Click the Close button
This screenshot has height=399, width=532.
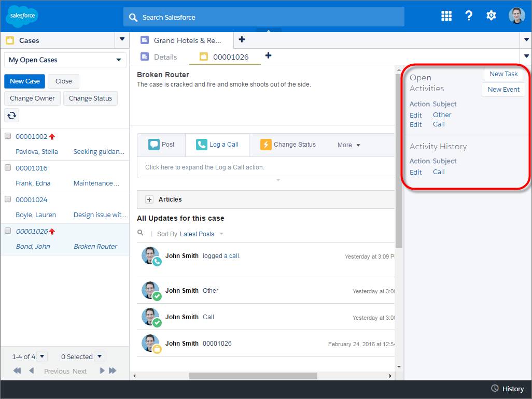(63, 81)
